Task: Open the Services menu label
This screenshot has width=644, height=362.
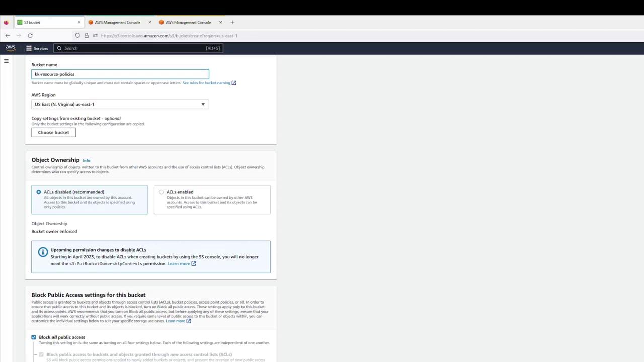Action: pos(41,48)
